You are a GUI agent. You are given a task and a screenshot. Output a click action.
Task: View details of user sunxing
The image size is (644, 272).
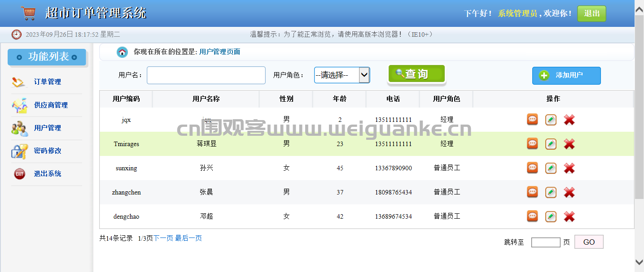(x=532, y=168)
